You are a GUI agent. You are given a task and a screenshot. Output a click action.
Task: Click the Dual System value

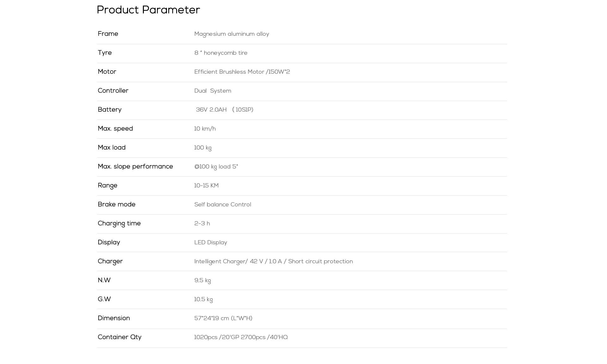coord(212,91)
